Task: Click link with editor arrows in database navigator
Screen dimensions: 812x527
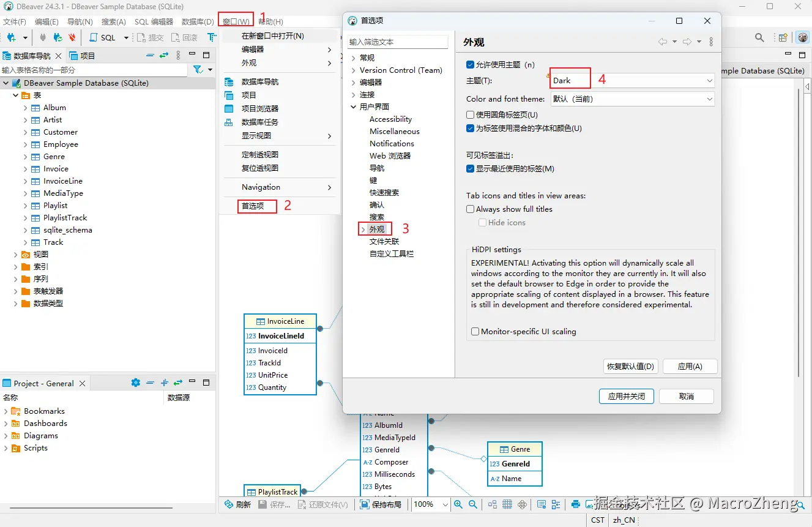Action: coord(164,55)
